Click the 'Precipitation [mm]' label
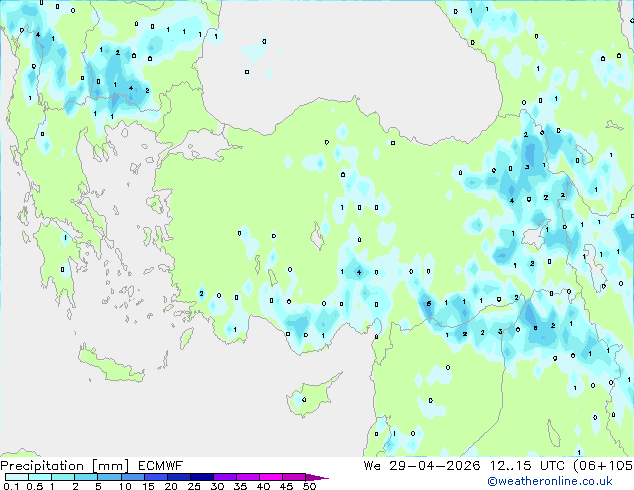This screenshot has width=634, height=490. [65, 466]
